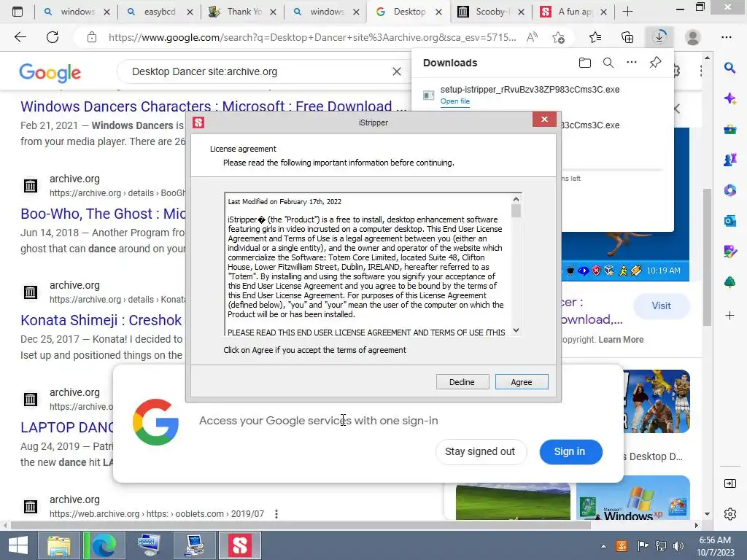This screenshot has height=560, width=747.
Task: Open sidebar Tools briefcase icon
Action: coord(729,129)
